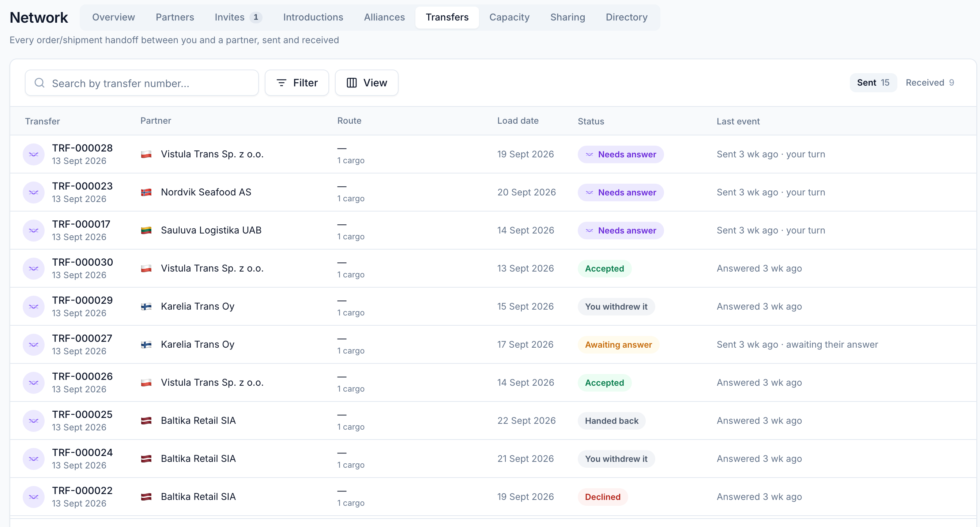
Task: Select the Transfers tab
Action: point(447,17)
